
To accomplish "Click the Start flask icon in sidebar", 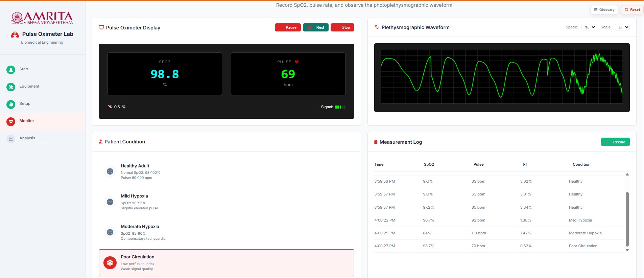I will pyautogui.click(x=11, y=70).
